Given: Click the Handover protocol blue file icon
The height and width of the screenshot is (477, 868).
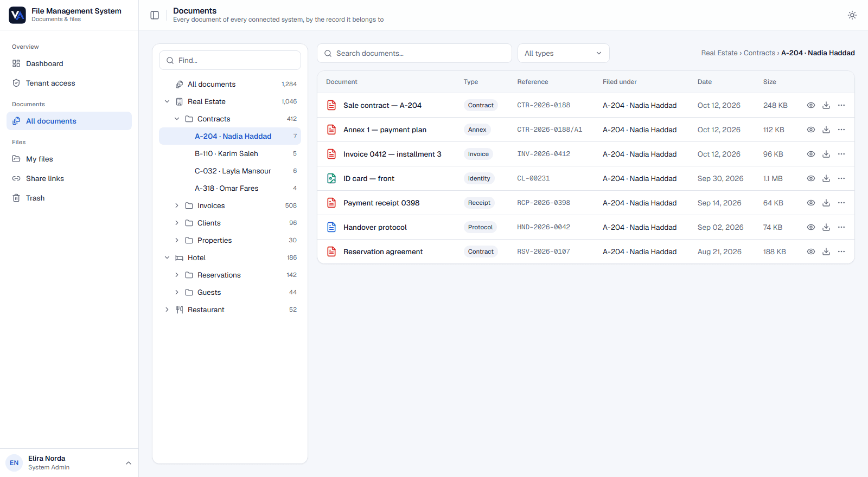Looking at the screenshot, I should coord(331,227).
